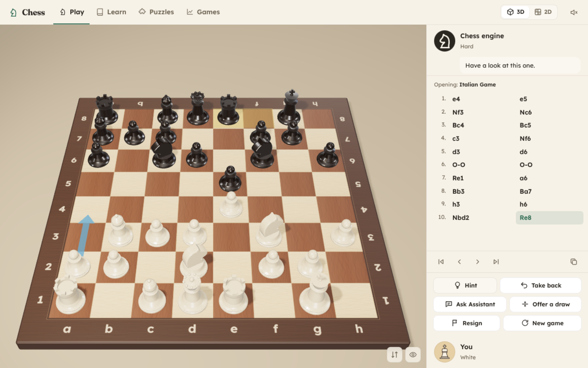
Task: Select move 10 Re8 in list
Action: pos(549,217)
